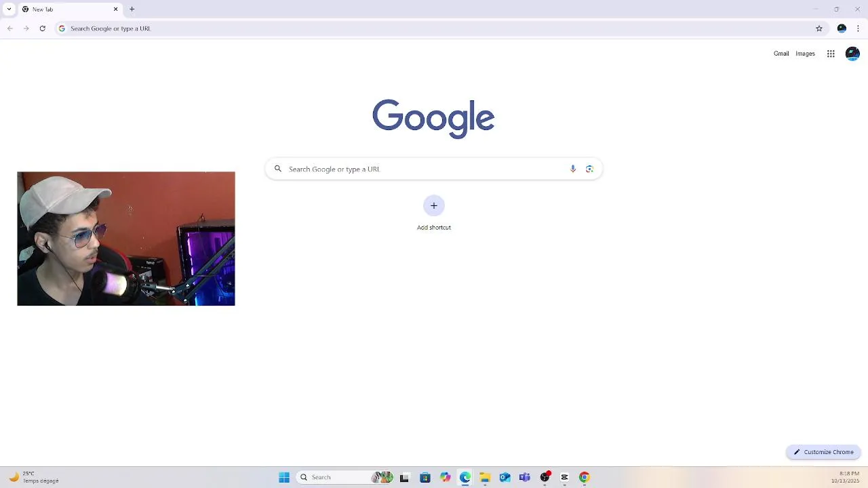The height and width of the screenshot is (488, 868).
Task: Click the browser forward arrow
Action: [x=26, y=28]
